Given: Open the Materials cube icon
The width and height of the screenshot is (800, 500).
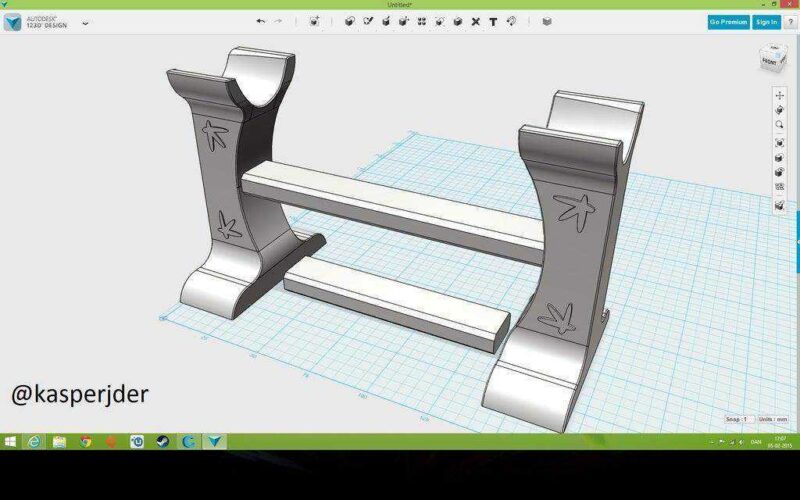Looking at the screenshot, I should pos(547,21).
